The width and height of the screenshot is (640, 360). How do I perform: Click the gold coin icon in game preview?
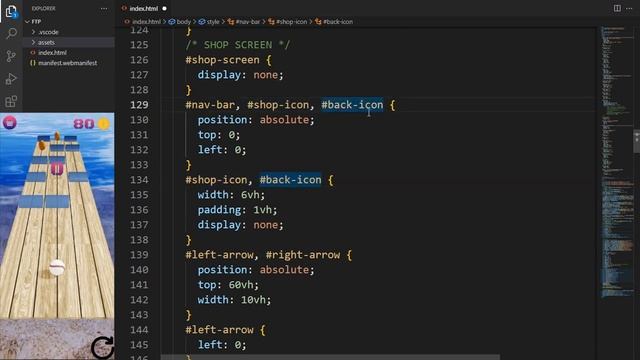[x=104, y=123]
